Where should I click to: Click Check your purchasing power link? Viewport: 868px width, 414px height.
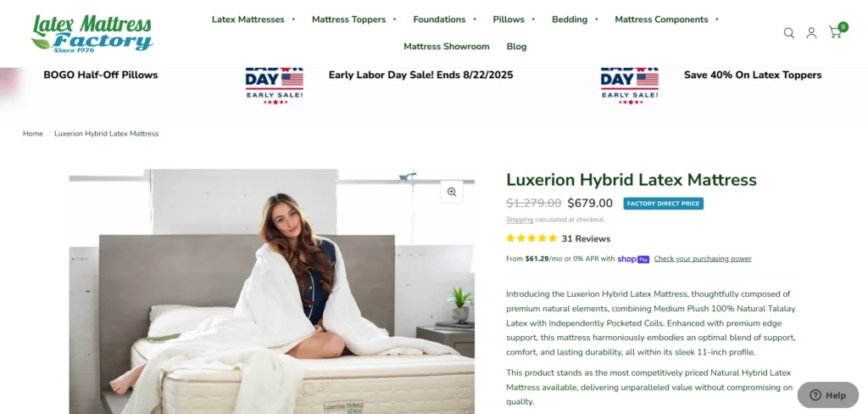tap(703, 259)
